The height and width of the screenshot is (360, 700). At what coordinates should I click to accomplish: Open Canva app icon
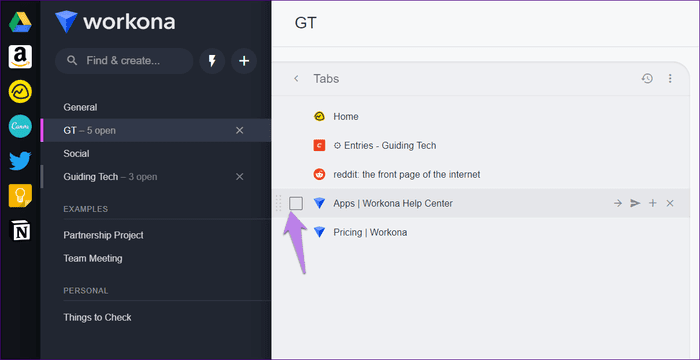(x=20, y=126)
